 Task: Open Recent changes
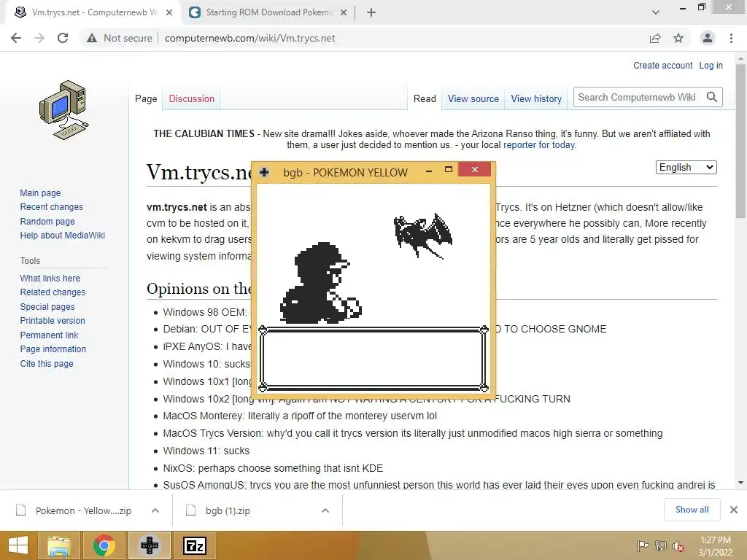[x=52, y=206]
